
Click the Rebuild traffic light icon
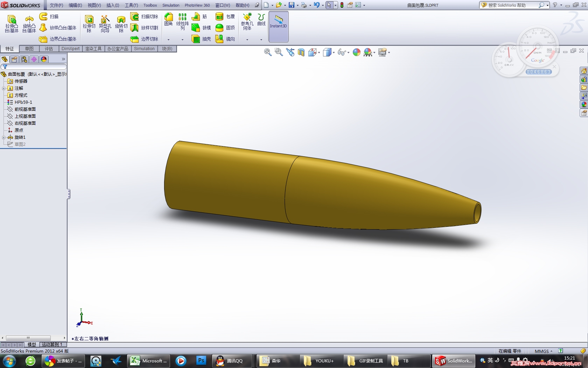coord(342,5)
